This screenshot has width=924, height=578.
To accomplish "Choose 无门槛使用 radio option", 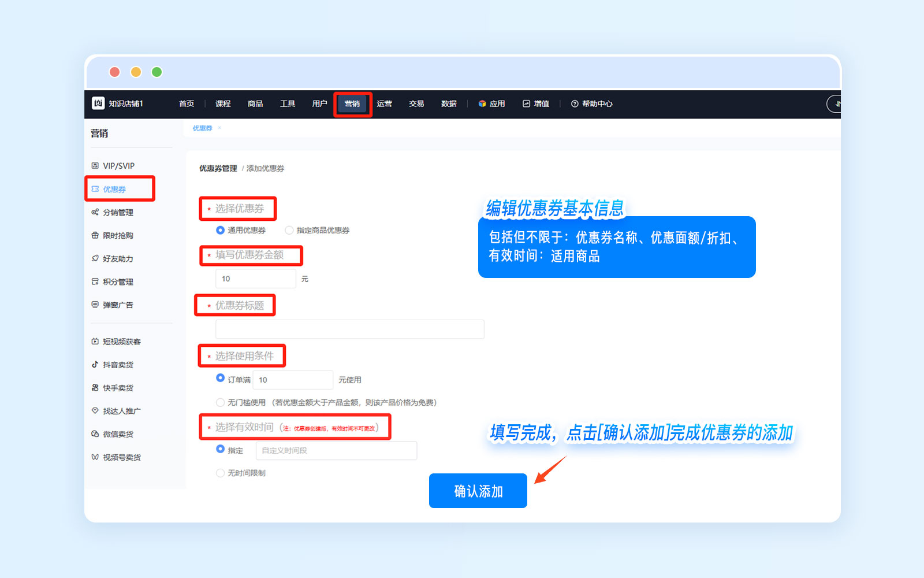I will click(x=220, y=402).
